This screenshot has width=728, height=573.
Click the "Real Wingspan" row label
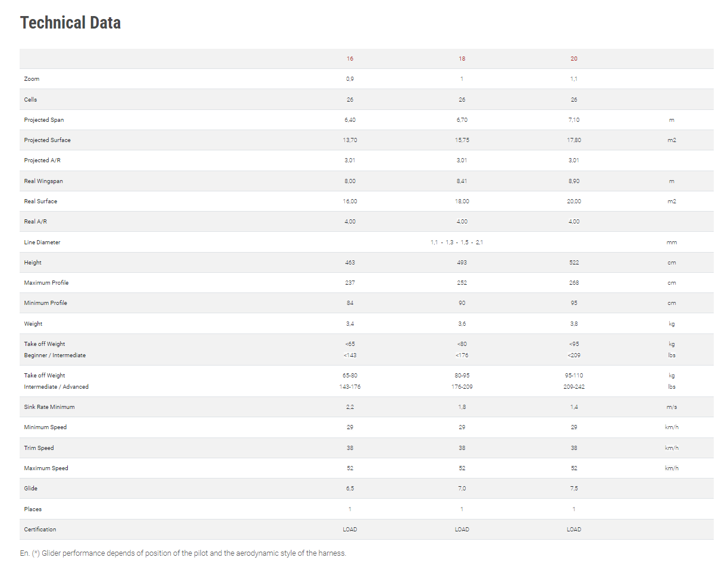[43, 181]
